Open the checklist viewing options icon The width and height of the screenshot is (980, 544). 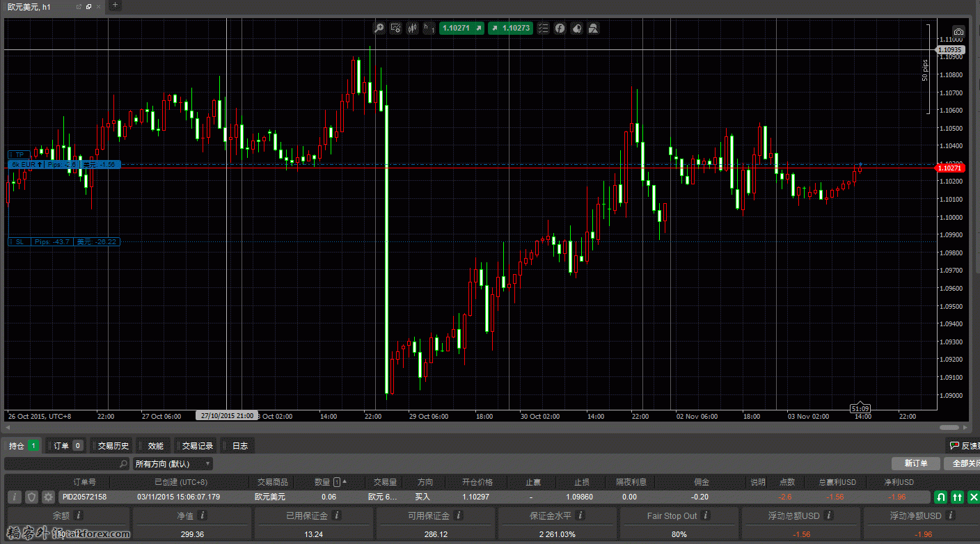tap(543, 29)
